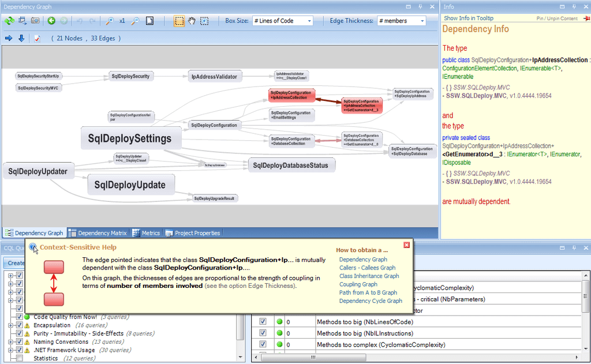The image size is (591, 364).
Task: Click the blue downward export arrow icon
Action: pos(21,37)
